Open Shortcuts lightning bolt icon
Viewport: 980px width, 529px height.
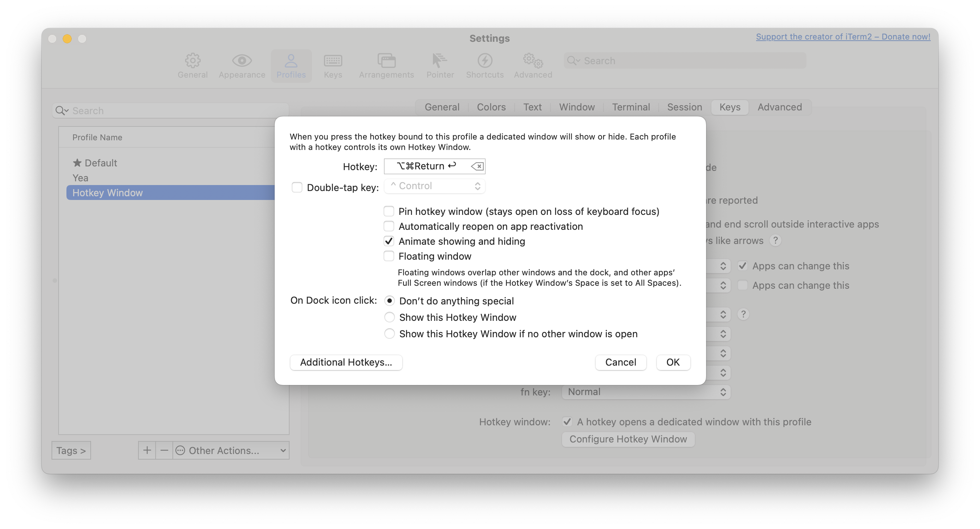pyautogui.click(x=485, y=61)
